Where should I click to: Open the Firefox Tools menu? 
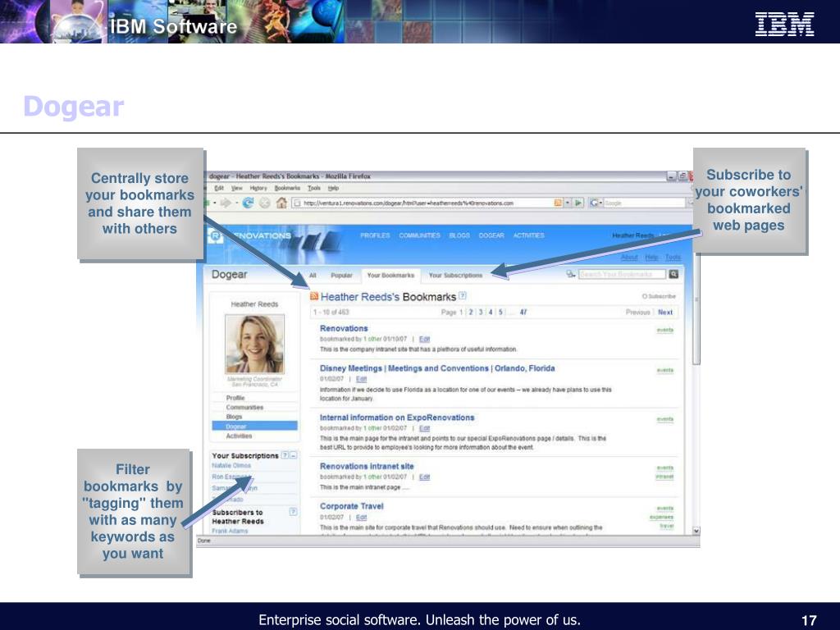coord(314,188)
